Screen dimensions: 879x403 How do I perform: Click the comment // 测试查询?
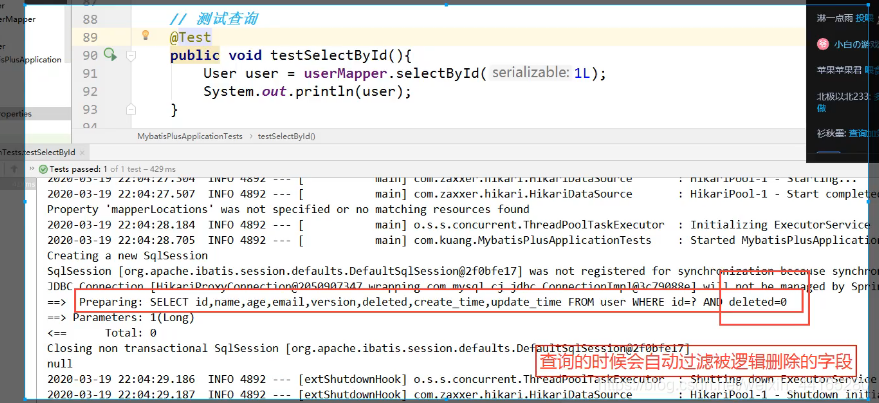[x=214, y=20]
